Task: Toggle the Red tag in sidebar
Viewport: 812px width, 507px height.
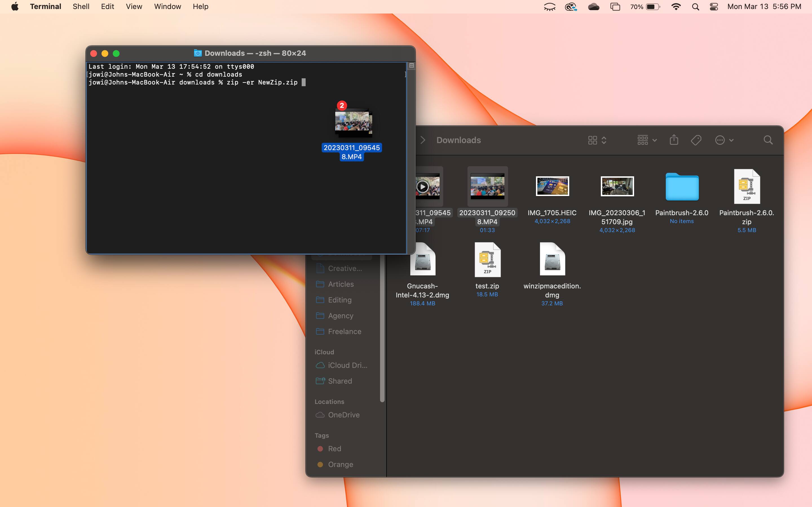Action: [334, 448]
